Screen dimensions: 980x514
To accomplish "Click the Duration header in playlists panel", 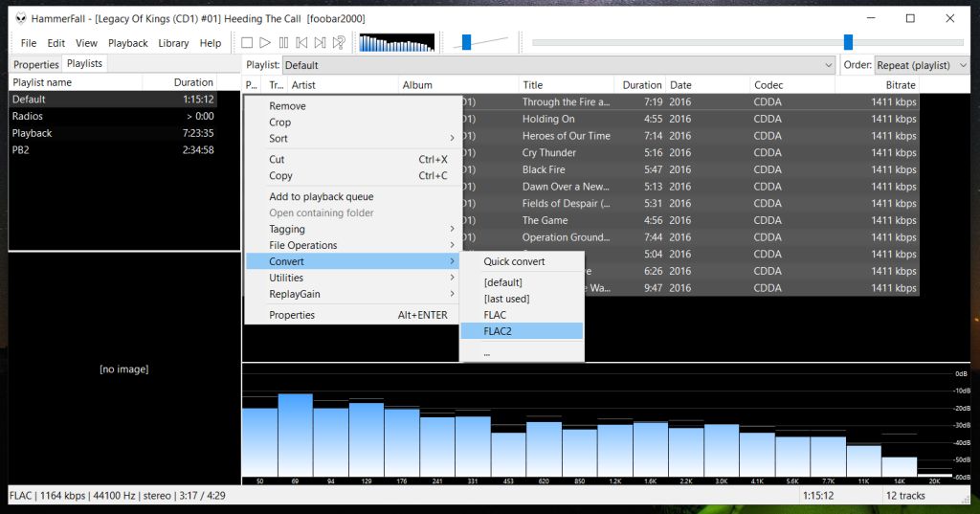I will (x=181, y=82).
